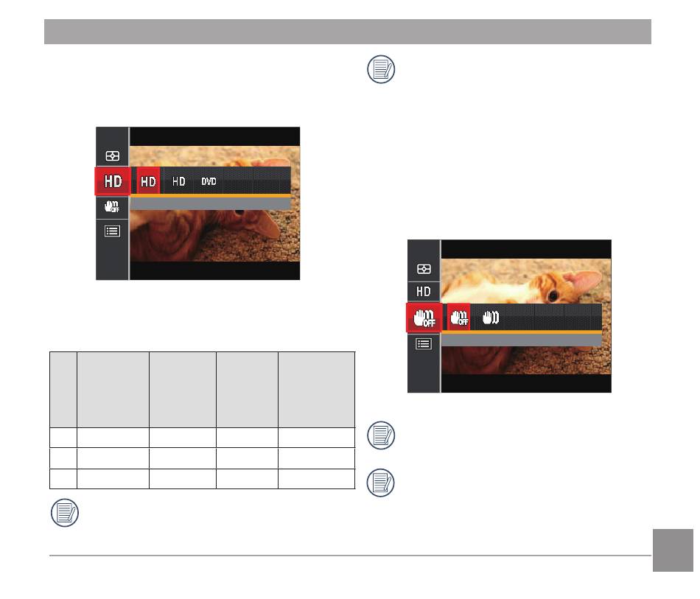Click lowest note icon on right

click(x=381, y=483)
